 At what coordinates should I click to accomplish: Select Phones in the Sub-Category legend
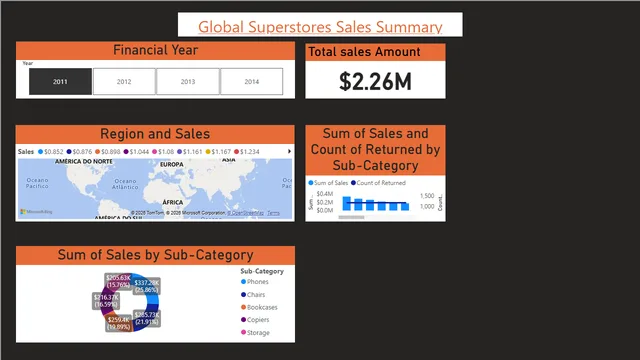[x=255, y=282]
